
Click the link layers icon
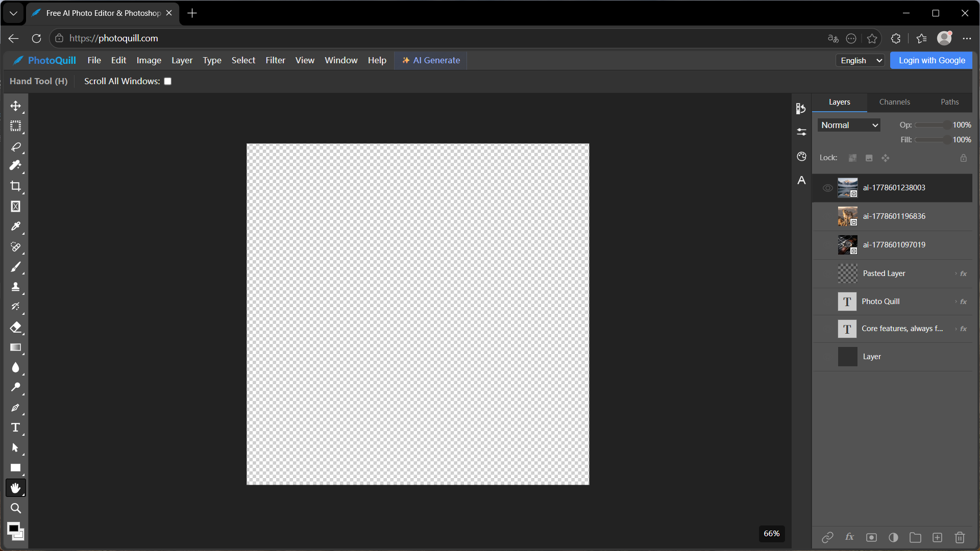pyautogui.click(x=827, y=537)
